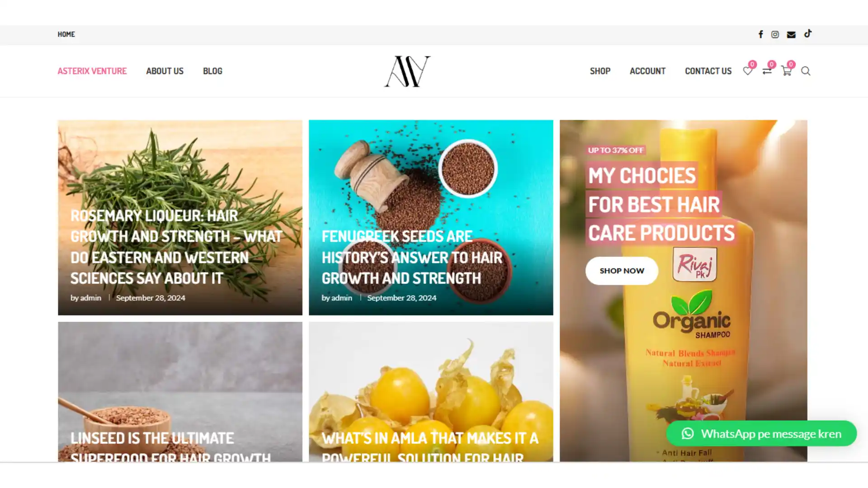Click the email envelope icon
This screenshot has height=488, width=868.
(791, 35)
